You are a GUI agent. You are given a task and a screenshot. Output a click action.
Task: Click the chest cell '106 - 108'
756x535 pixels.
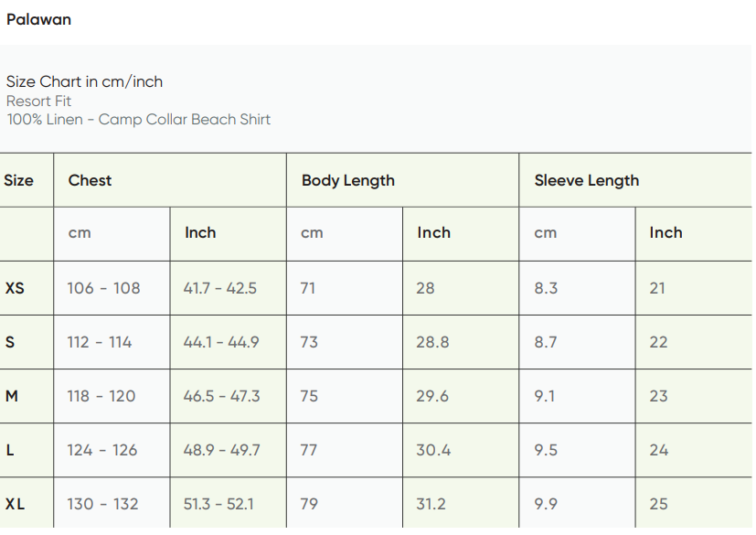coord(103,288)
